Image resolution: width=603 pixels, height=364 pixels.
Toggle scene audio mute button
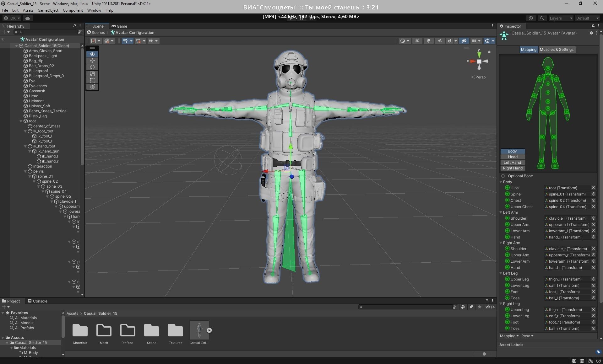tap(440, 41)
